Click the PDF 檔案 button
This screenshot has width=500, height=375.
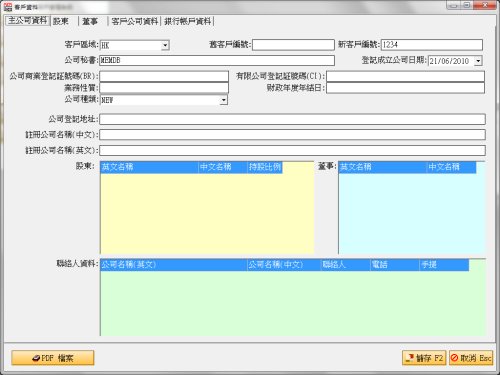point(53,358)
